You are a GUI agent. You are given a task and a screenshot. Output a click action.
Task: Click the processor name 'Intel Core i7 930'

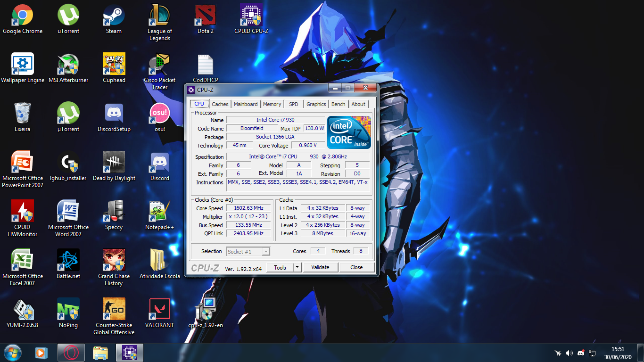coord(276,120)
